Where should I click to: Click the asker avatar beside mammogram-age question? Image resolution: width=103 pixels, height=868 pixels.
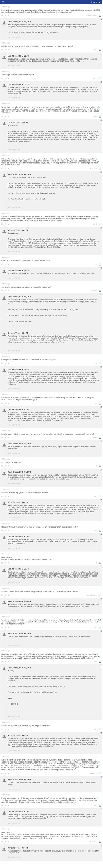100,78
